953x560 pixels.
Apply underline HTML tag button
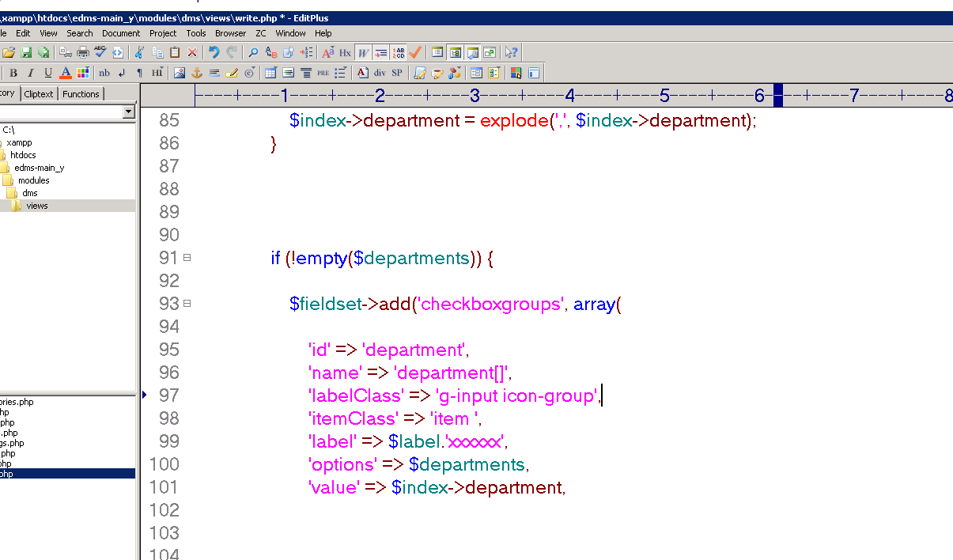(47, 73)
